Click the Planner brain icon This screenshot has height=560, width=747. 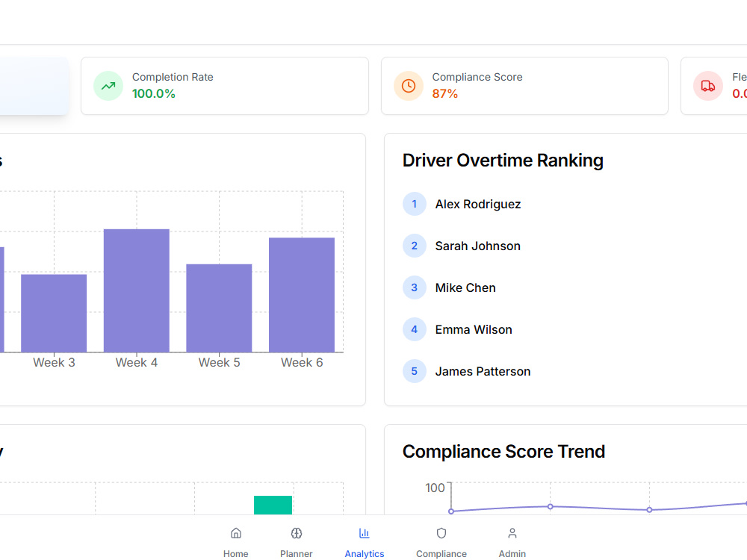(297, 533)
